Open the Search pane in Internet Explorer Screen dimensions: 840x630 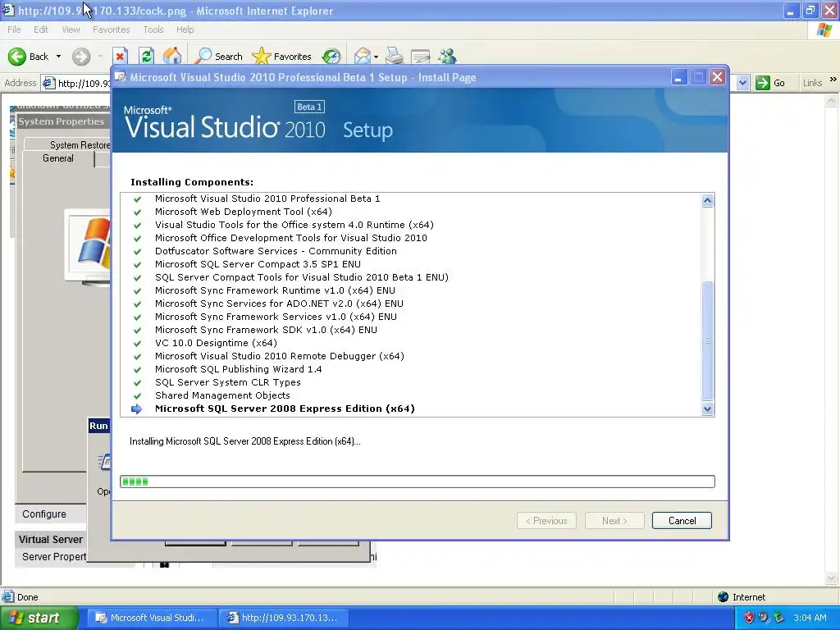pyautogui.click(x=218, y=57)
